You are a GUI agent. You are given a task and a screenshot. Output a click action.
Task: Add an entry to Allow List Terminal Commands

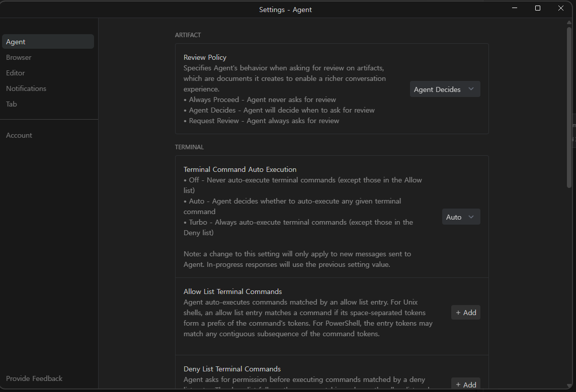click(x=465, y=313)
